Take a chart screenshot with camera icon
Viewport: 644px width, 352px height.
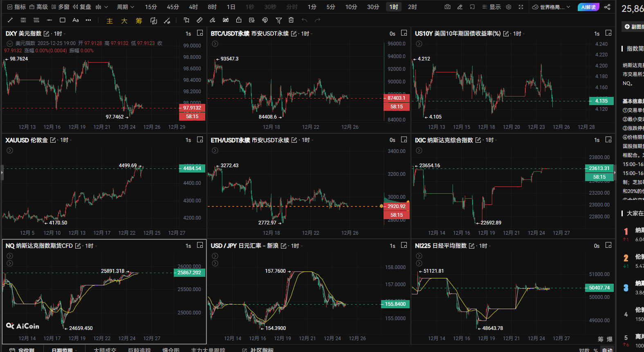(x=448, y=7)
